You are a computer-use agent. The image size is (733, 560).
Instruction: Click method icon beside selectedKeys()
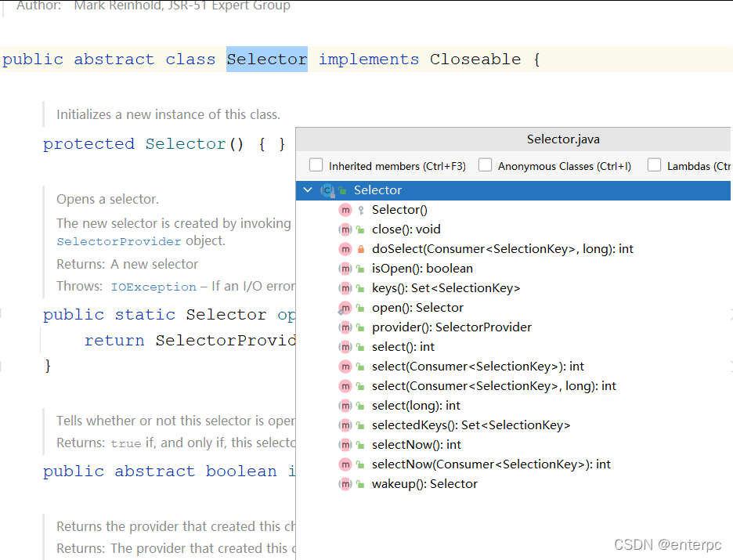tap(345, 425)
